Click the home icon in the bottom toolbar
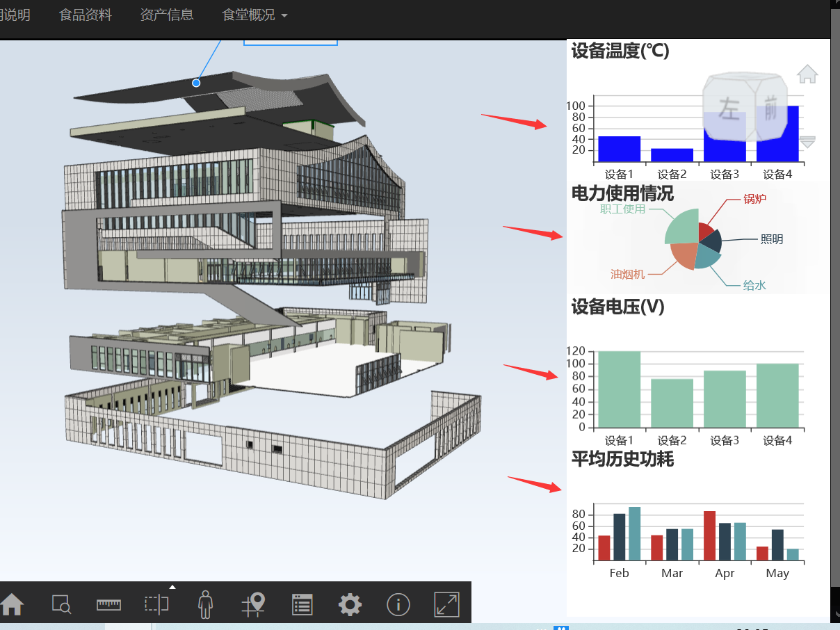Viewport: 840px width, 630px height. 12,604
